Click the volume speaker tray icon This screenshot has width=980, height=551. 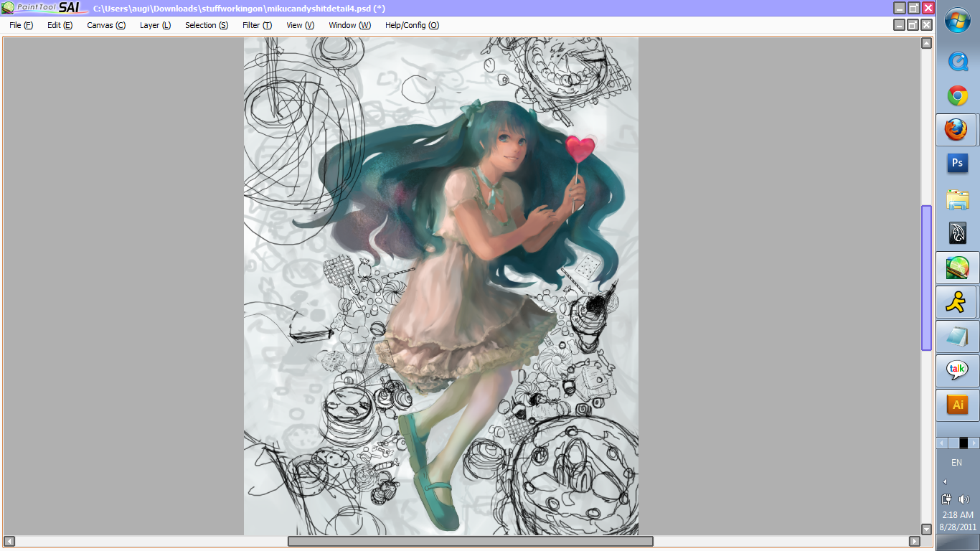(x=964, y=499)
